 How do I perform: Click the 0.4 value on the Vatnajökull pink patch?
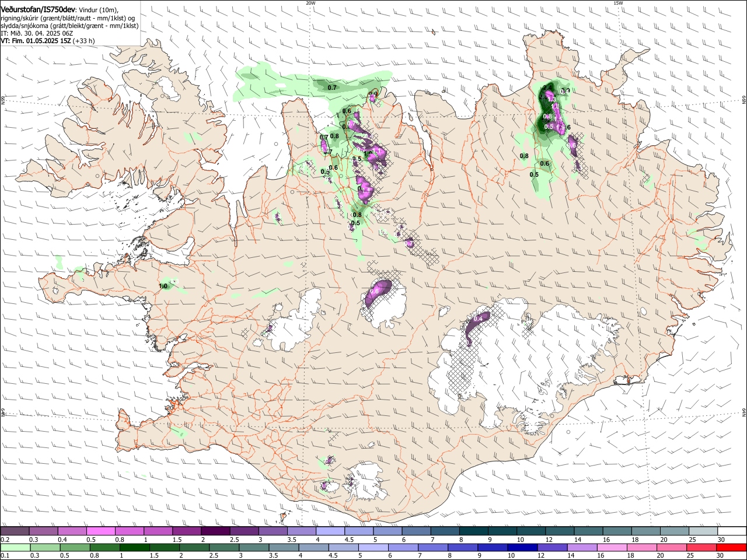[478, 318]
